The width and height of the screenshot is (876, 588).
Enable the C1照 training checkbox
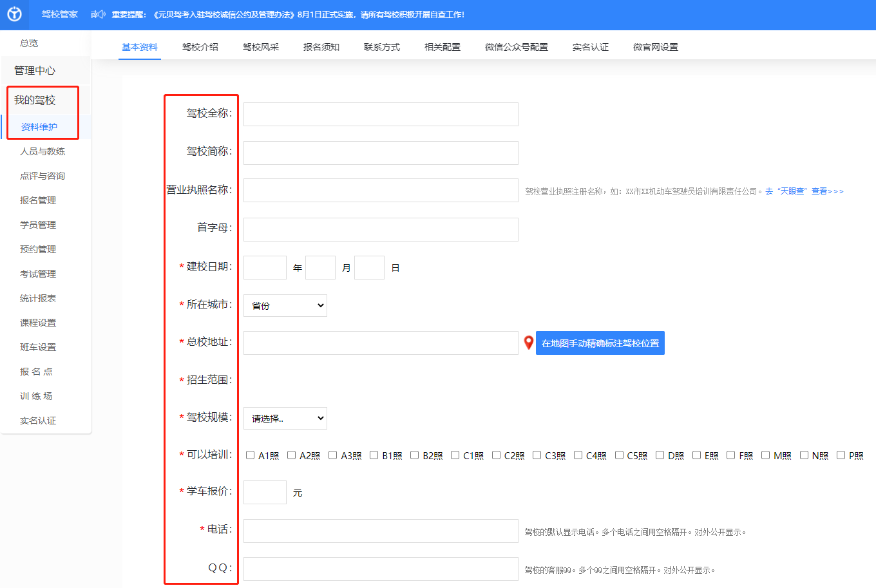tap(455, 455)
